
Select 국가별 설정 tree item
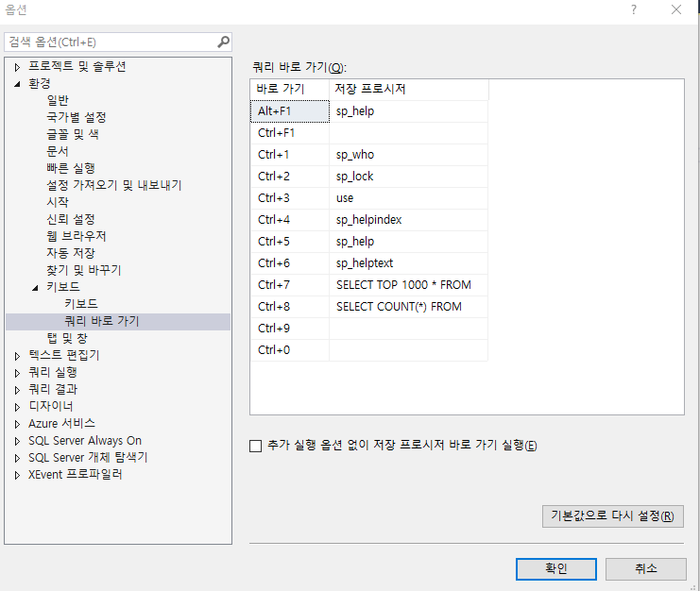(x=77, y=117)
